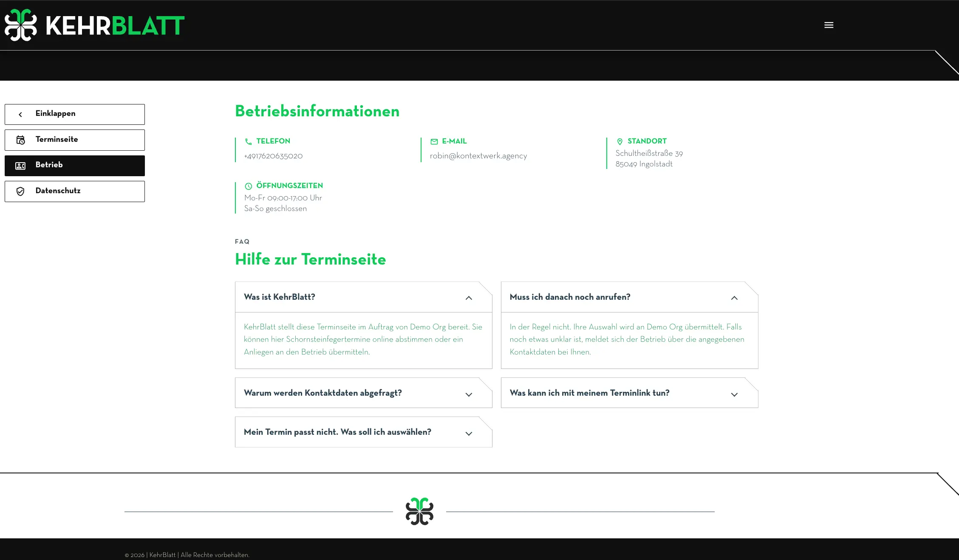Click the clock icon beside ÖFFNUNGSZEITEN
The width and height of the screenshot is (959, 560).
[x=249, y=186]
